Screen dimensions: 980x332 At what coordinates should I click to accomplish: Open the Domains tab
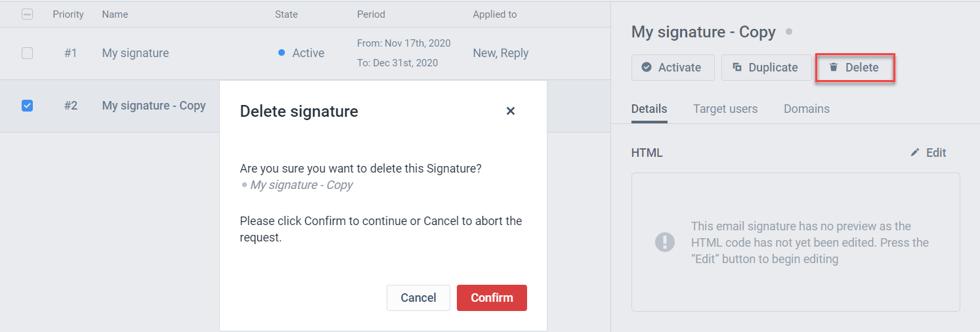[807, 109]
